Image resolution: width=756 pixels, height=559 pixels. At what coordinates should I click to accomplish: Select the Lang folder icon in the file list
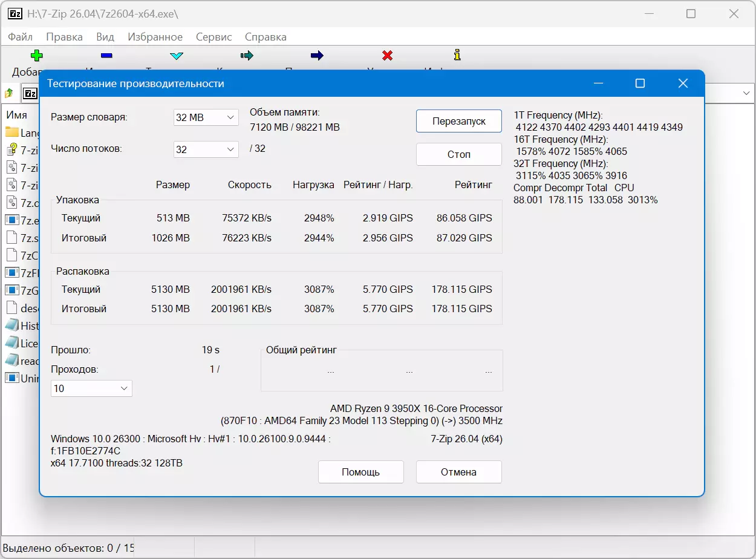12,132
